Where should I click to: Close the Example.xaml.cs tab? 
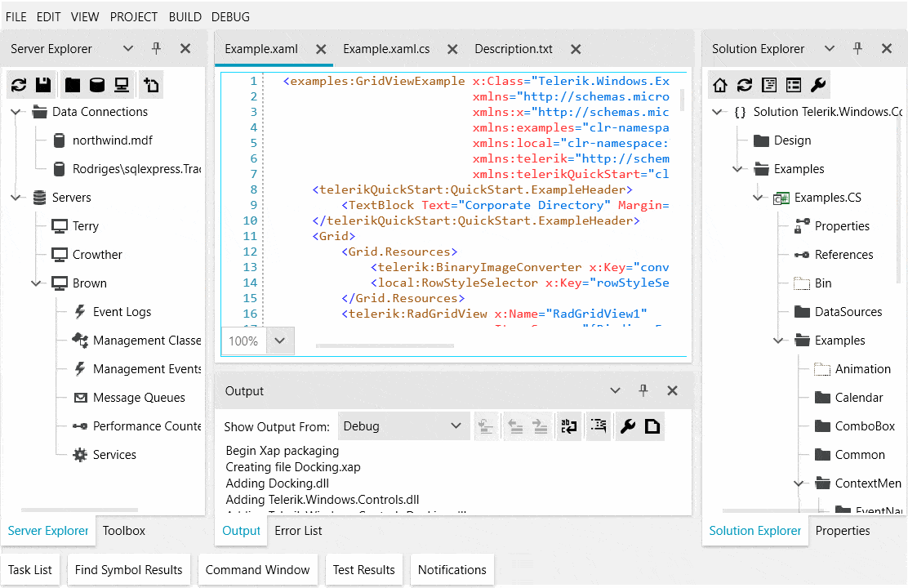point(453,49)
